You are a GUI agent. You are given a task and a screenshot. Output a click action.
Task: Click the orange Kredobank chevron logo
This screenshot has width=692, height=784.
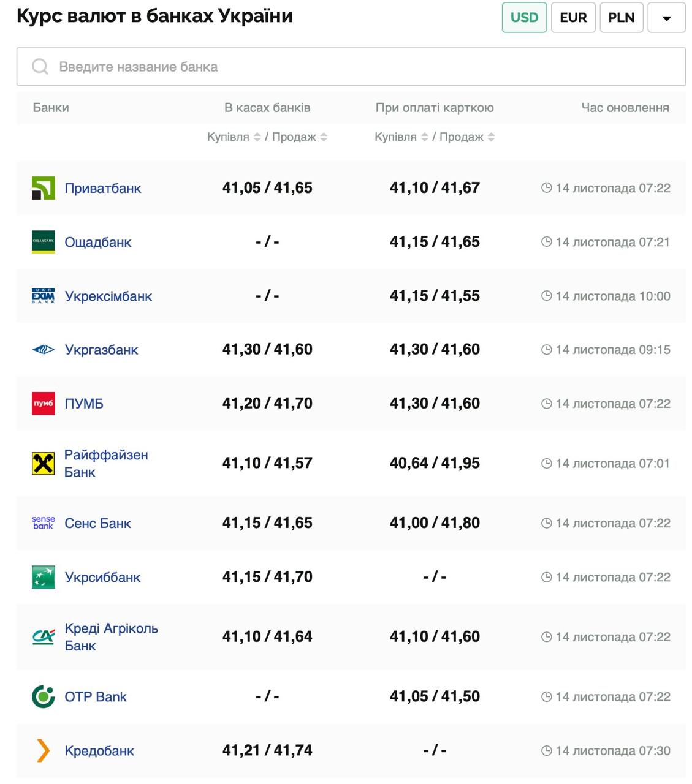pyautogui.click(x=43, y=750)
